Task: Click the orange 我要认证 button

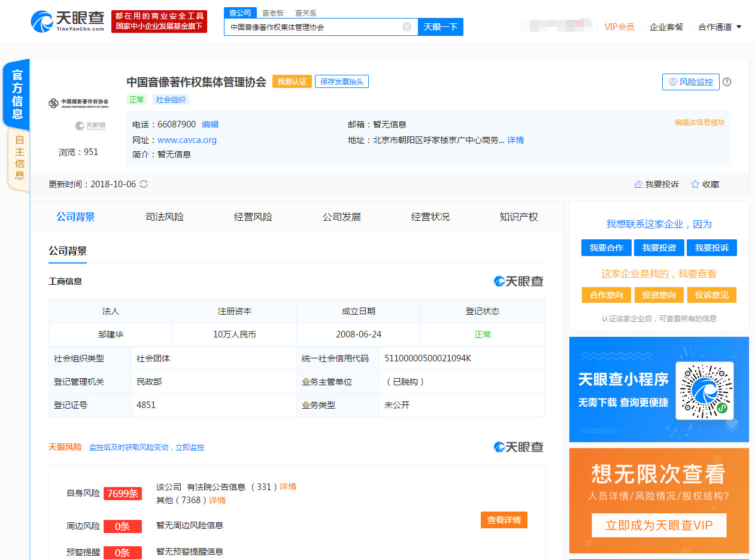Action: [x=292, y=81]
